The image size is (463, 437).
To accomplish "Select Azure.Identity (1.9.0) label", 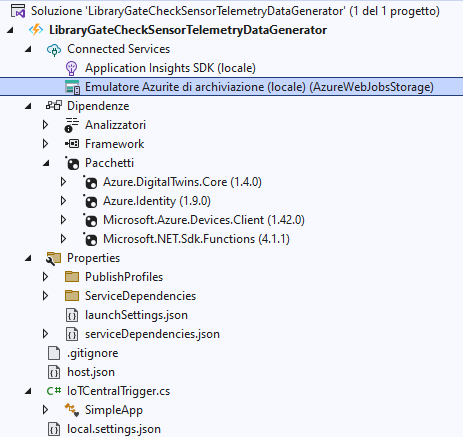I will 157,201.
